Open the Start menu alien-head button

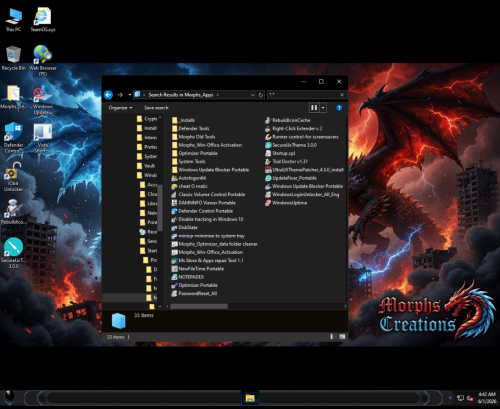tap(10, 397)
